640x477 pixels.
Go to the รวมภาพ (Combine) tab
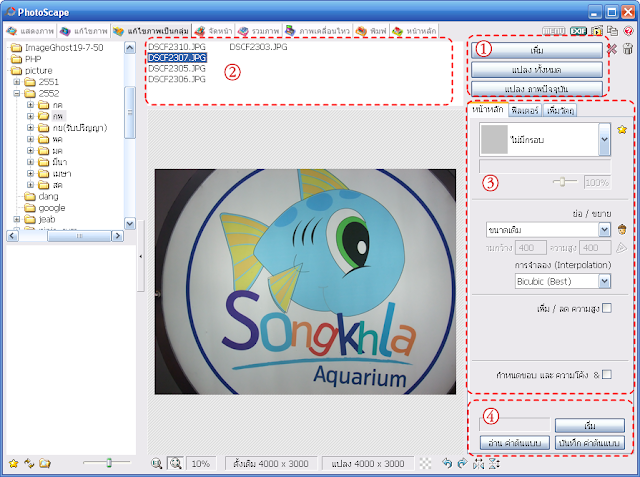click(x=258, y=31)
